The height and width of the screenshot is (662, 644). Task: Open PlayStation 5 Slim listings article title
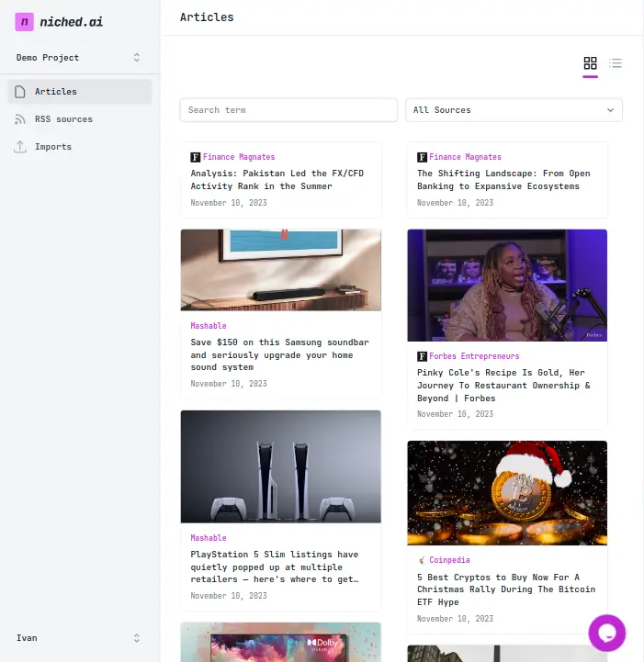click(275, 567)
